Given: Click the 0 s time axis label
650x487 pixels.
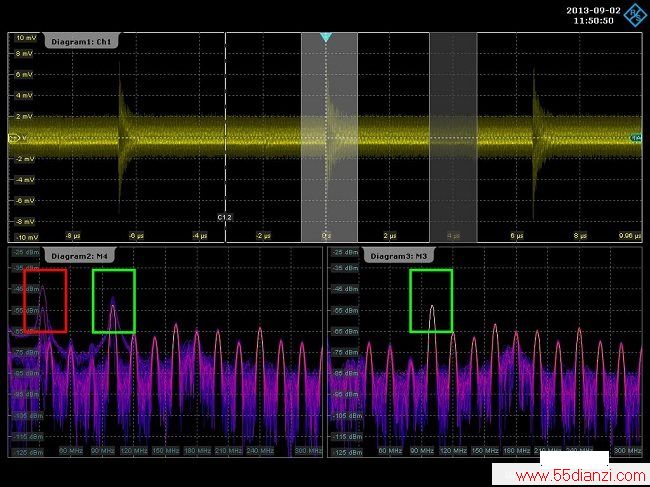Looking at the screenshot, I should click(327, 236).
